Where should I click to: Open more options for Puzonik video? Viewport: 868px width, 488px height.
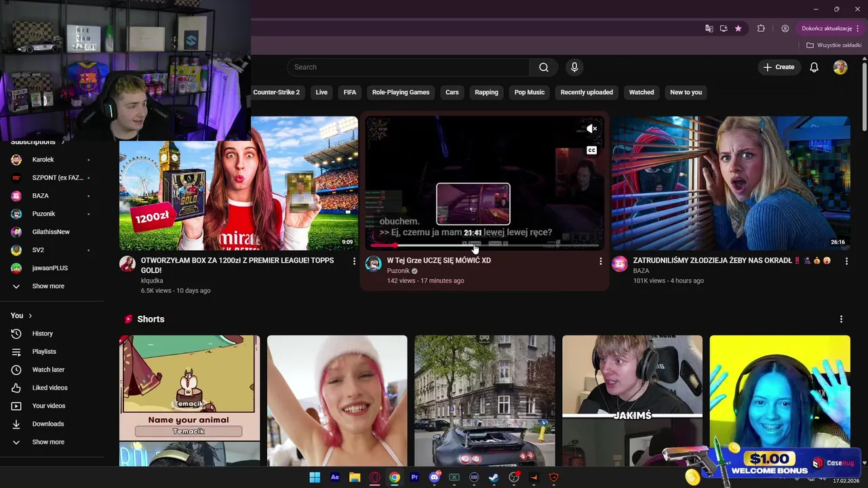tap(600, 261)
